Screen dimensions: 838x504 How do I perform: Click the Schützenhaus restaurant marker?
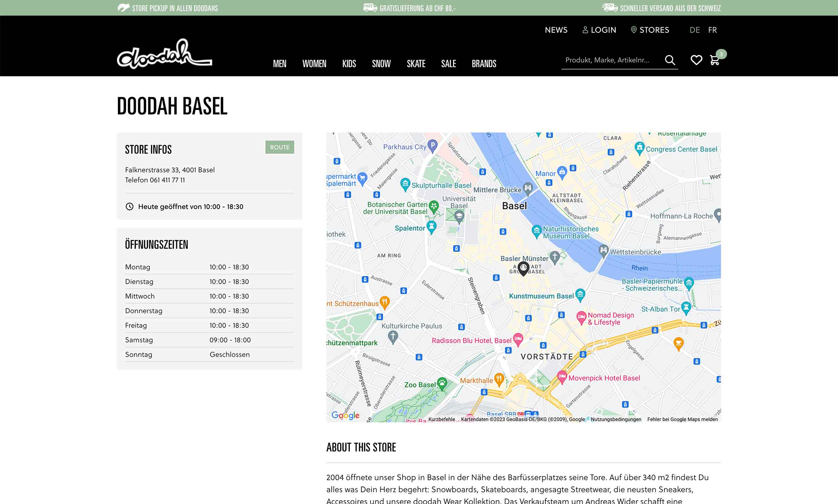[x=384, y=303]
